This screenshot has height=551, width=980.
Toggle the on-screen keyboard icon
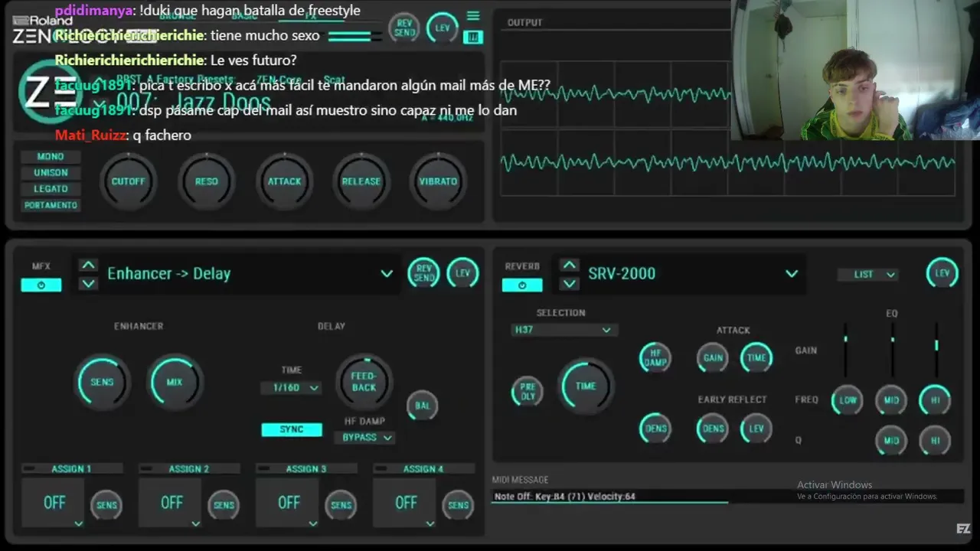click(x=473, y=36)
